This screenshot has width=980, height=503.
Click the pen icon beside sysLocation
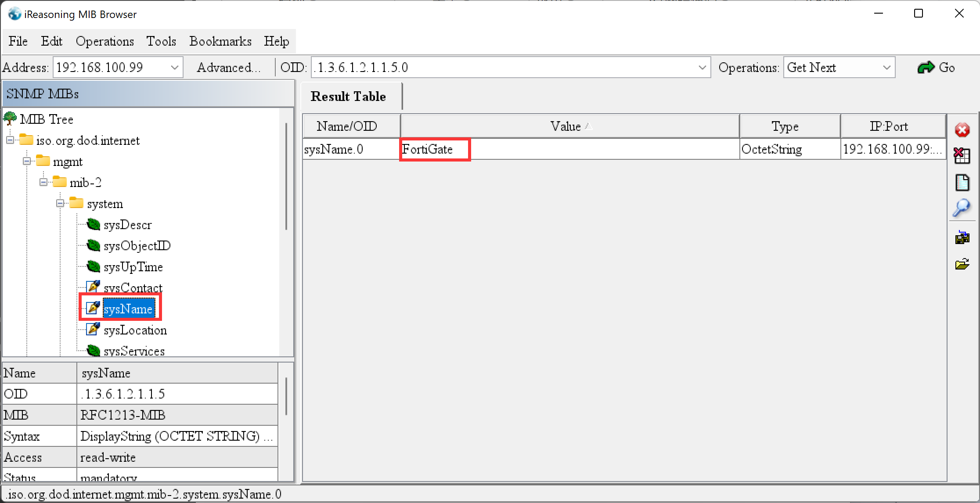point(93,329)
